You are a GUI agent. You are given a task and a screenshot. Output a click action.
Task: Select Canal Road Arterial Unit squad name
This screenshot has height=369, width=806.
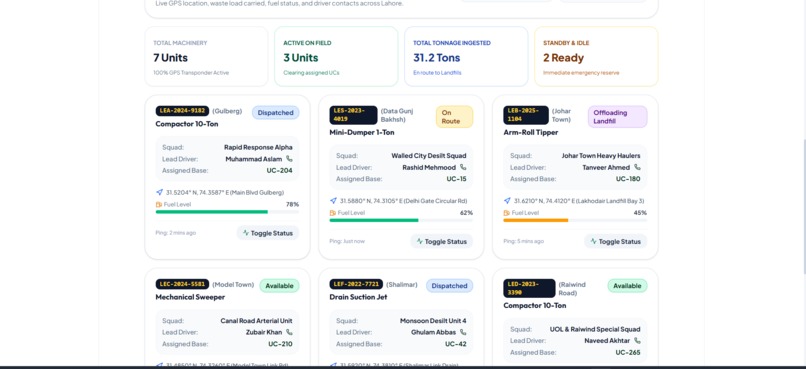tap(257, 321)
